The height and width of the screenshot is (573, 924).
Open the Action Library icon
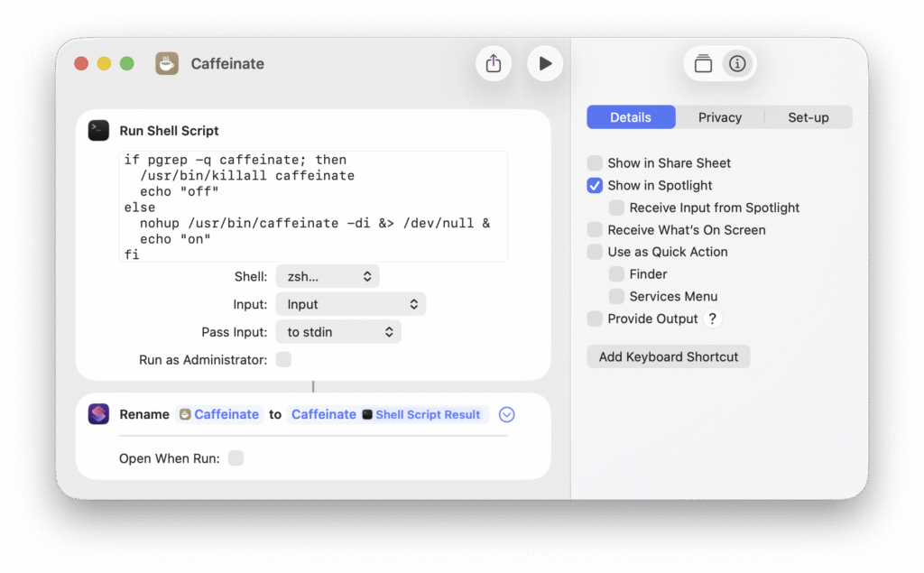coord(703,64)
